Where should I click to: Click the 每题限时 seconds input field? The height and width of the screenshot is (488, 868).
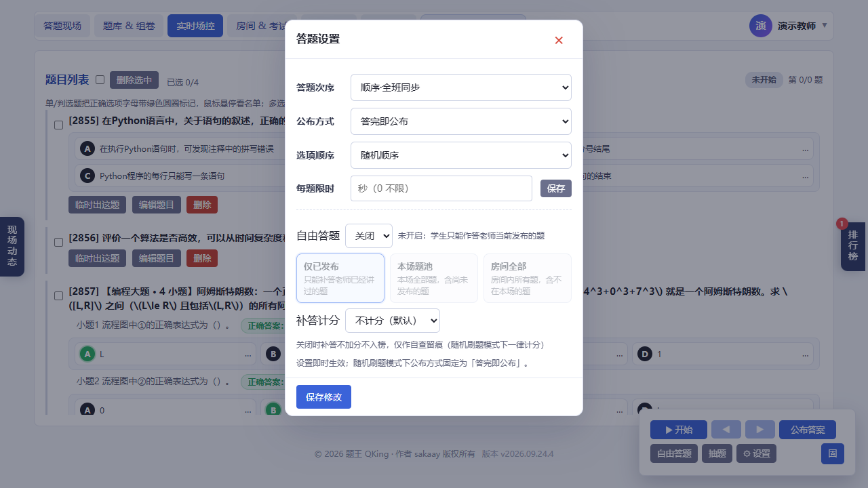pyautogui.click(x=441, y=188)
